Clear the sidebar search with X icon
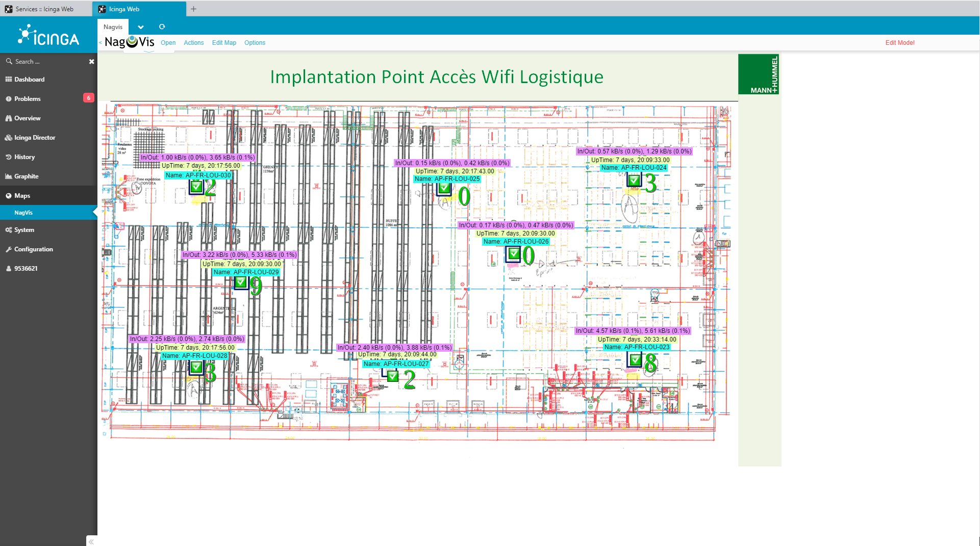This screenshot has height=546, width=980. [x=92, y=62]
